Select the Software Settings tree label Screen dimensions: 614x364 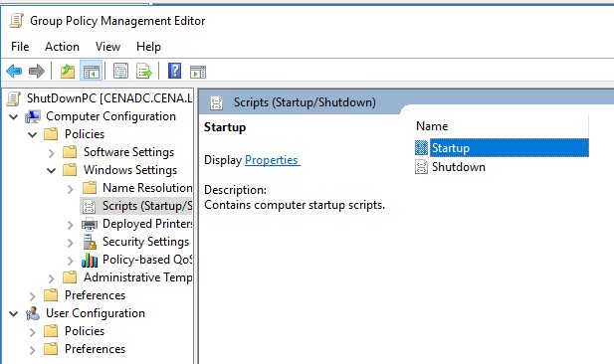tap(128, 152)
